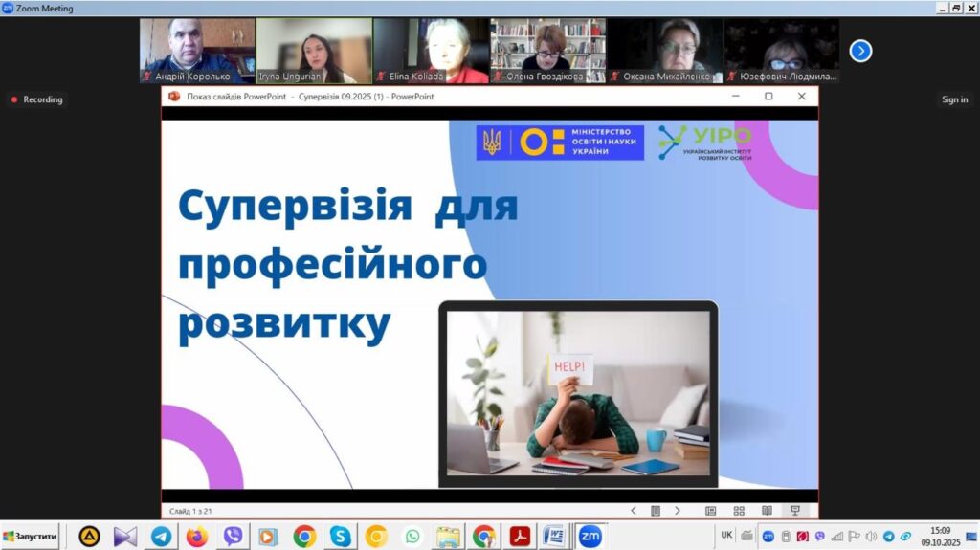
Task: Click the Recording indicator
Action: [x=37, y=99]
